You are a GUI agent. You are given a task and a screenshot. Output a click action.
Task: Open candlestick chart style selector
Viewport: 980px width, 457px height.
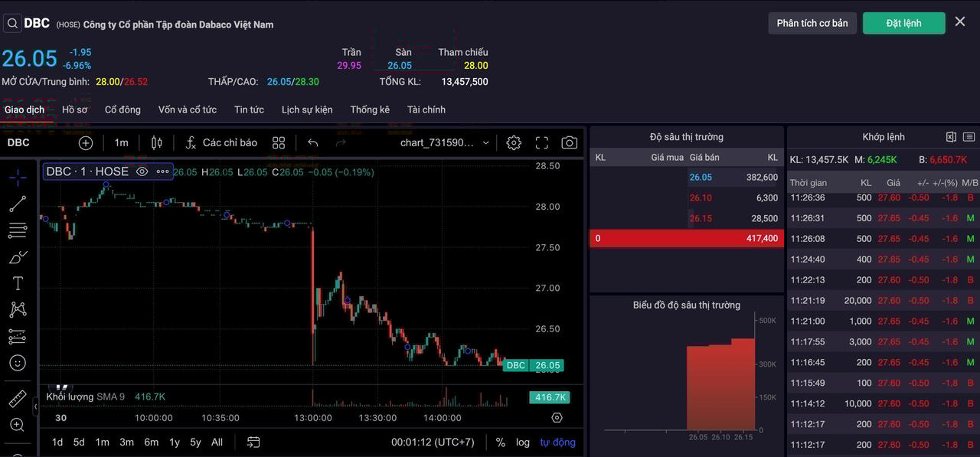pos(157,142)
